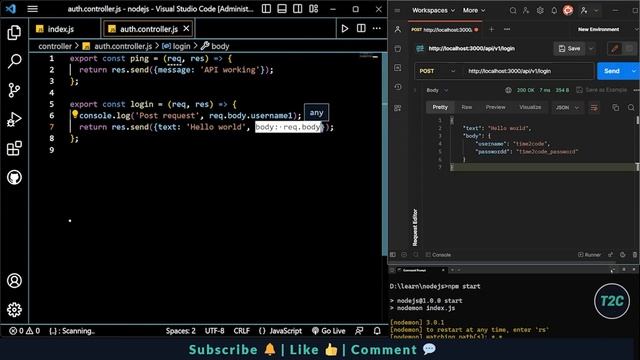
Task: Switch Postman request to edit mode pencil
Action: pyautogui.click(x=614, y=49)
